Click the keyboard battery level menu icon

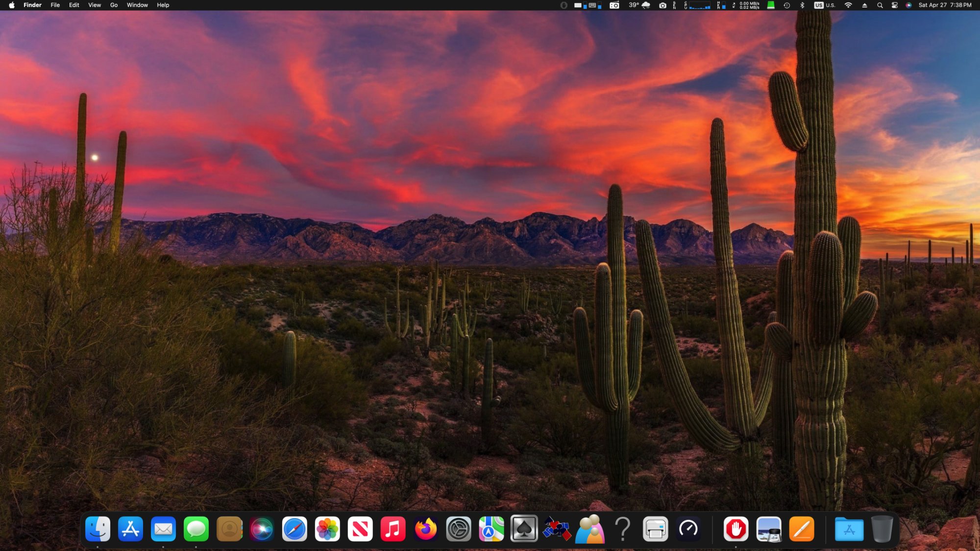click(x=594, y=5)
